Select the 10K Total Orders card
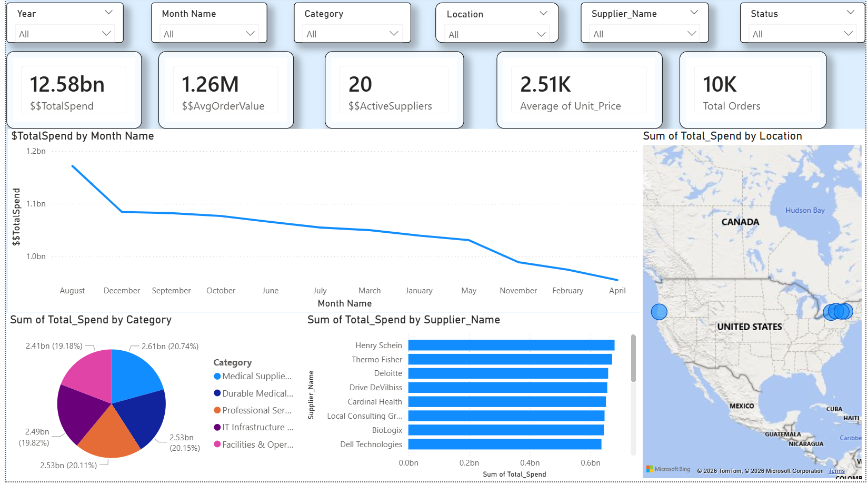Screen dimensions: 868x484 (x=753, y=90)
